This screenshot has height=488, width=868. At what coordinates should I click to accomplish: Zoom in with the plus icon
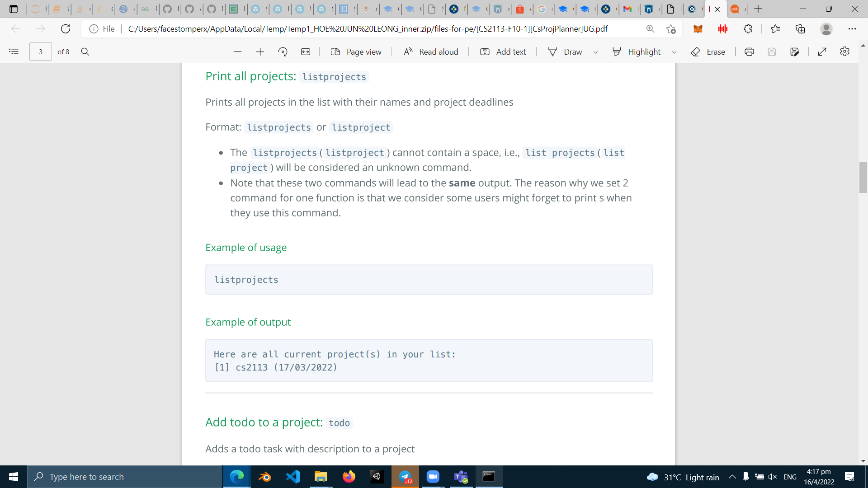pos(260,52)
